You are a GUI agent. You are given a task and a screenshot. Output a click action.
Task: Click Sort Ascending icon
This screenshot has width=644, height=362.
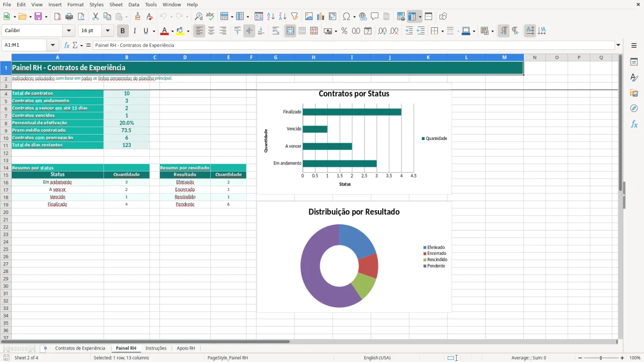(x=271, y=17)
